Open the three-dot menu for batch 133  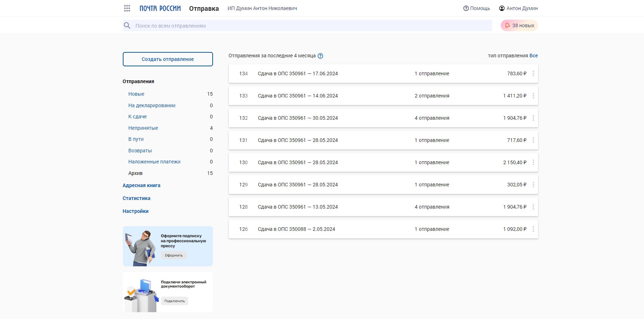533,96
